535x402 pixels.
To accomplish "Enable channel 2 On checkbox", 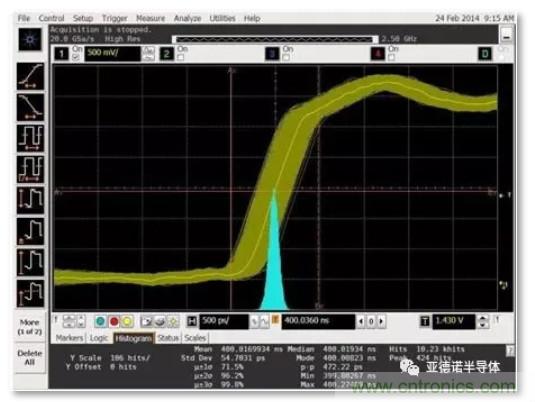I will tap(181, 57).
